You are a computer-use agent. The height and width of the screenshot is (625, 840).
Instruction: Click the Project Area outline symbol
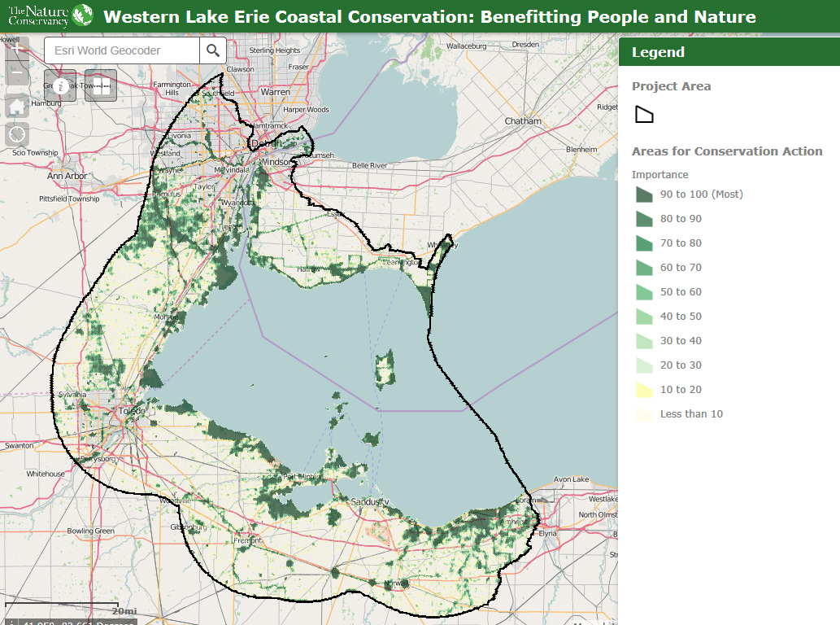click(644, 114)
